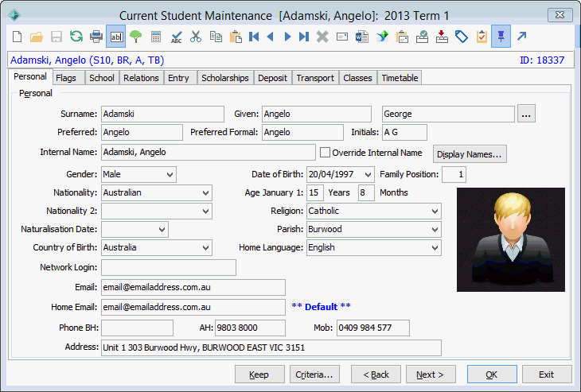Expand the Religion dropdown

pyautogui.click(x=435, y=211)
